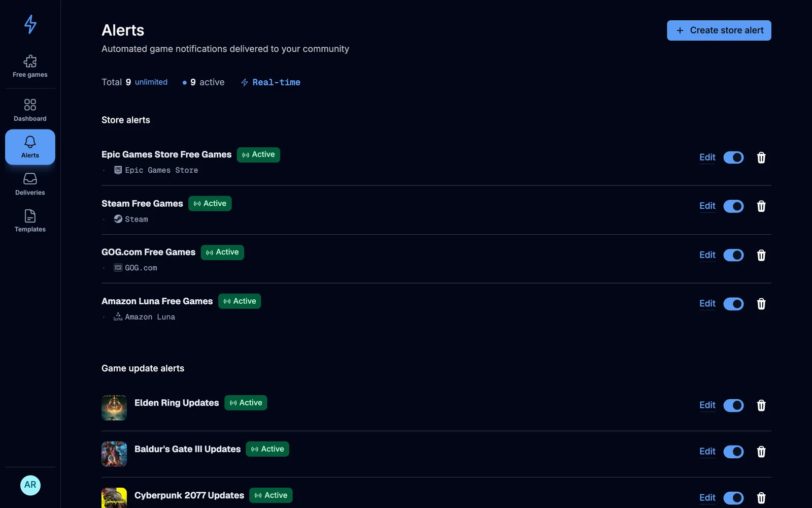
Task: Click Active badge on Epic Games Store alert
Action: coord(258,154)
